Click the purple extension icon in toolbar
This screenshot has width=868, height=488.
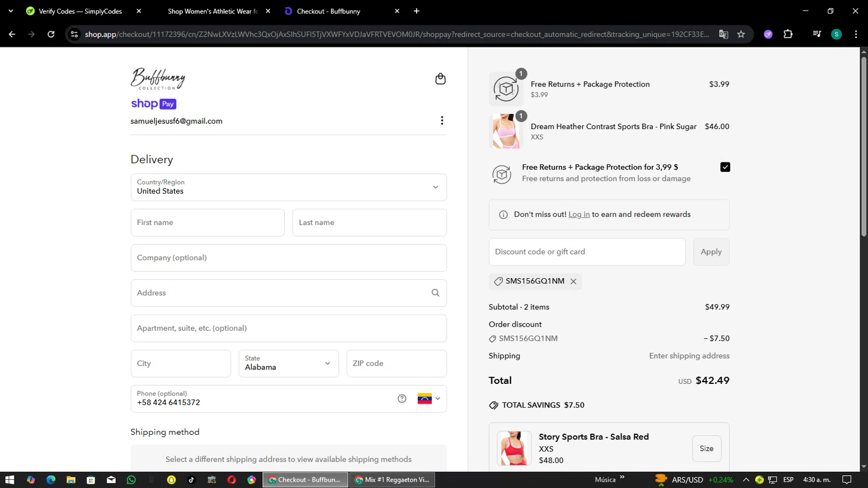768,34
